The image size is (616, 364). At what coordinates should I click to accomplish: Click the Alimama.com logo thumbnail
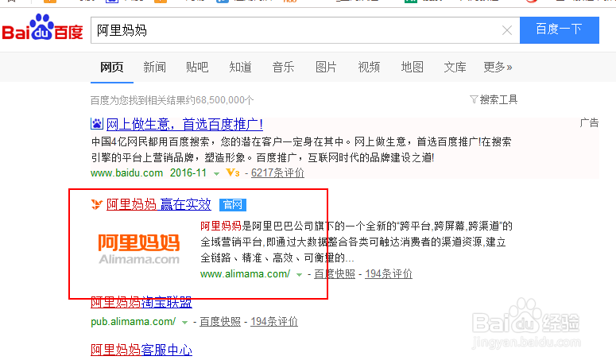[x=139, y=249]
